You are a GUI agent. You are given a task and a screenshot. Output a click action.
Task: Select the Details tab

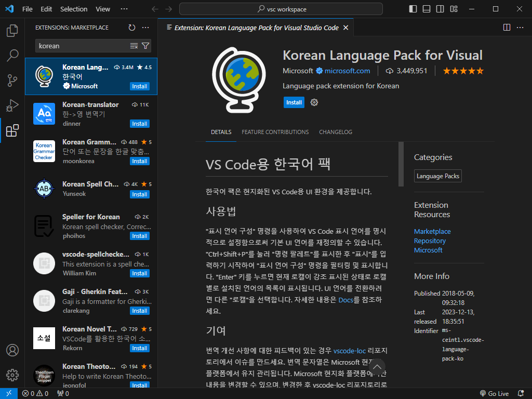[221, 132]
